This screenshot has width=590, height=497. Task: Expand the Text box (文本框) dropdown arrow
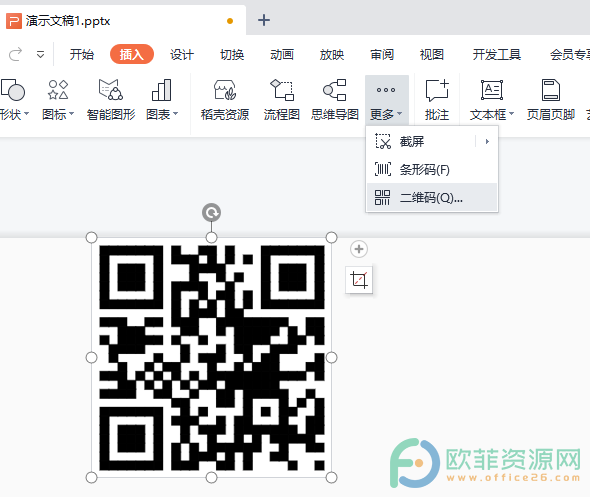click(x=511, y=113)
